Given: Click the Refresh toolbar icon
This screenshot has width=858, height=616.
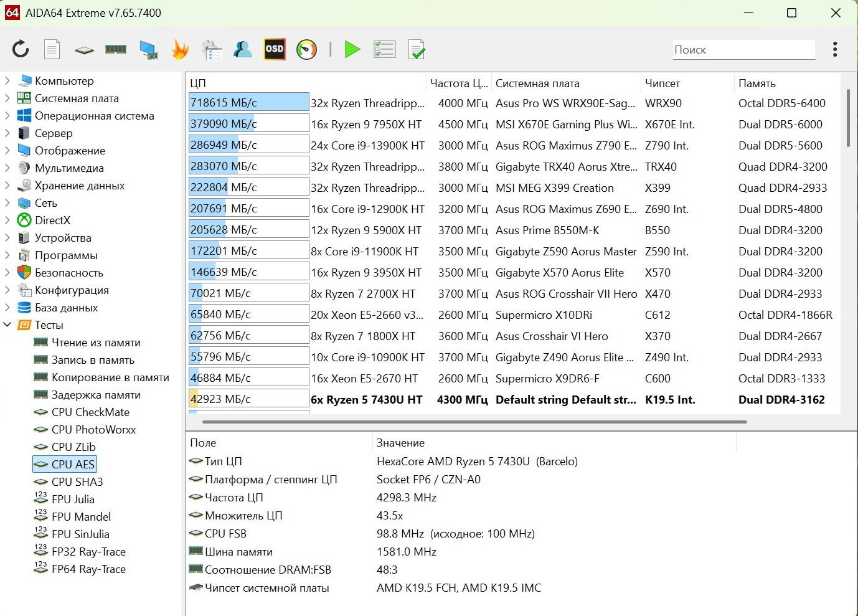Looking at the screenshot, I should (21, 49).
